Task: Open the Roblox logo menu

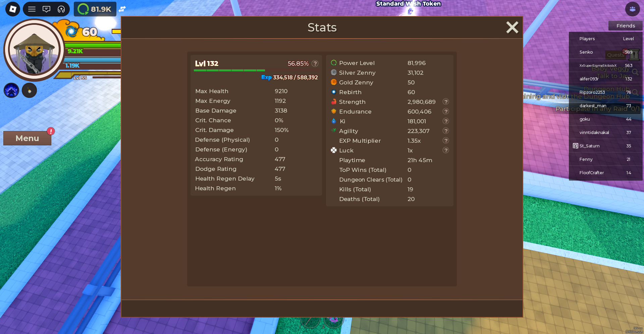Action: coord(13,9)
